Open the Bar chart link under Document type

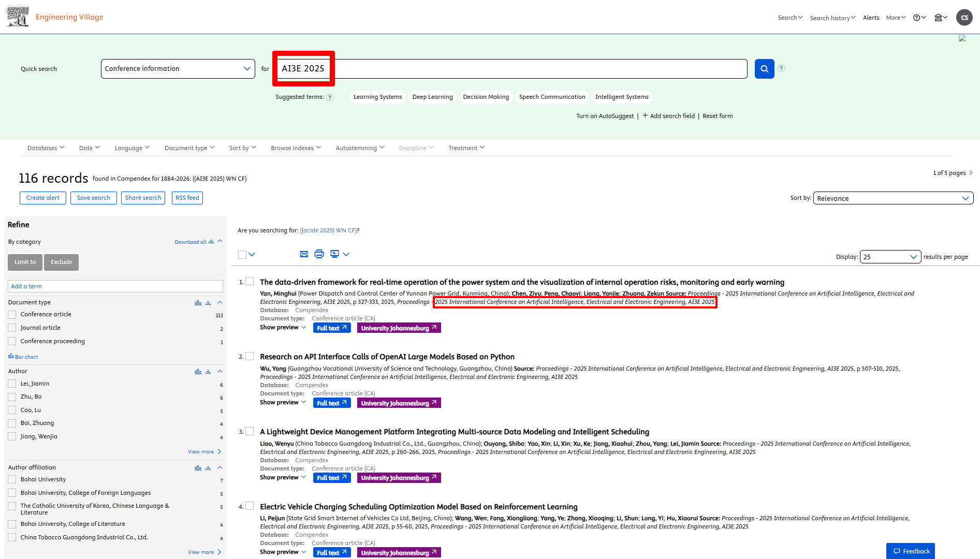[x=23, y=357]
